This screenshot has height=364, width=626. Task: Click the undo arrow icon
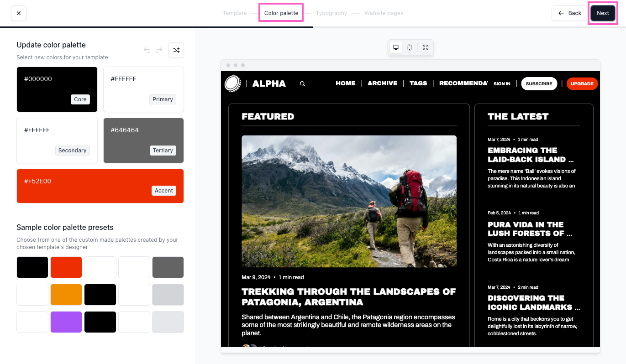(147, 50)
